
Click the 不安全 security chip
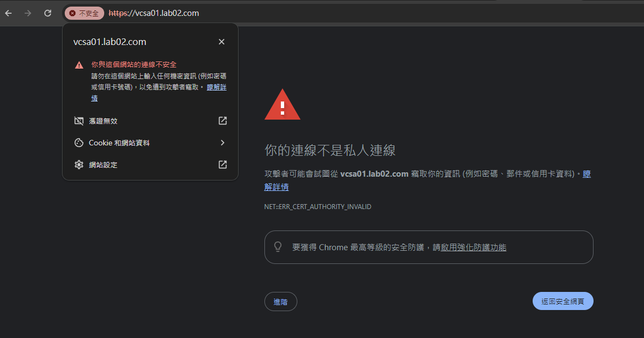84,13
